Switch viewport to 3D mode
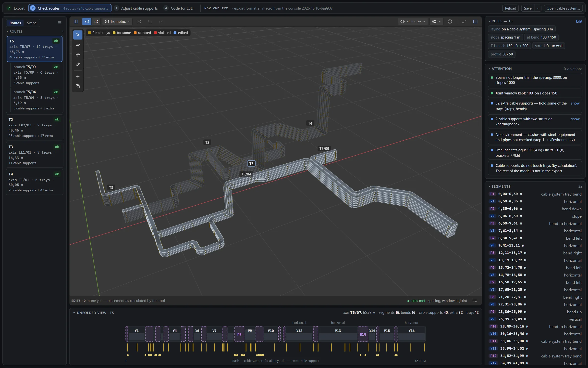588x368 pixels. pyautogui.click(x=87, y=22)
